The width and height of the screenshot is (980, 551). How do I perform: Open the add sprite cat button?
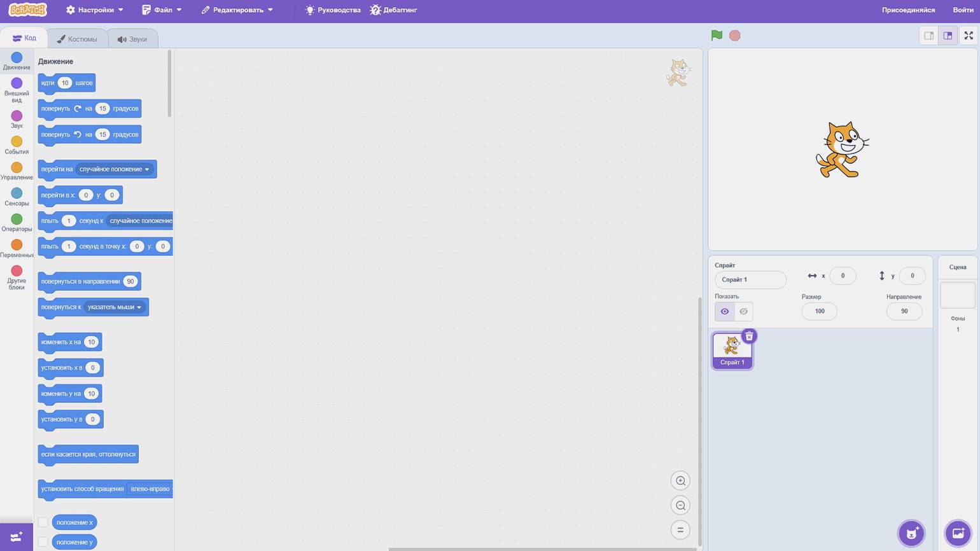coord(911,533)
